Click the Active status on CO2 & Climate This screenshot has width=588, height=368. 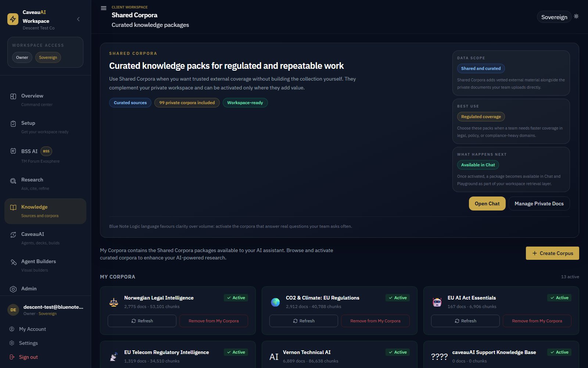coord(398,298)
